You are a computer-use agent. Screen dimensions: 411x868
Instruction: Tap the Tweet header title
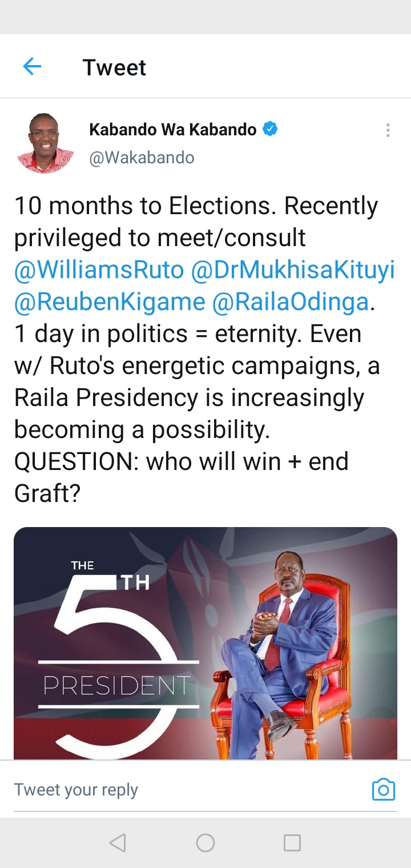pyautogui.click(x=114, y=67)
